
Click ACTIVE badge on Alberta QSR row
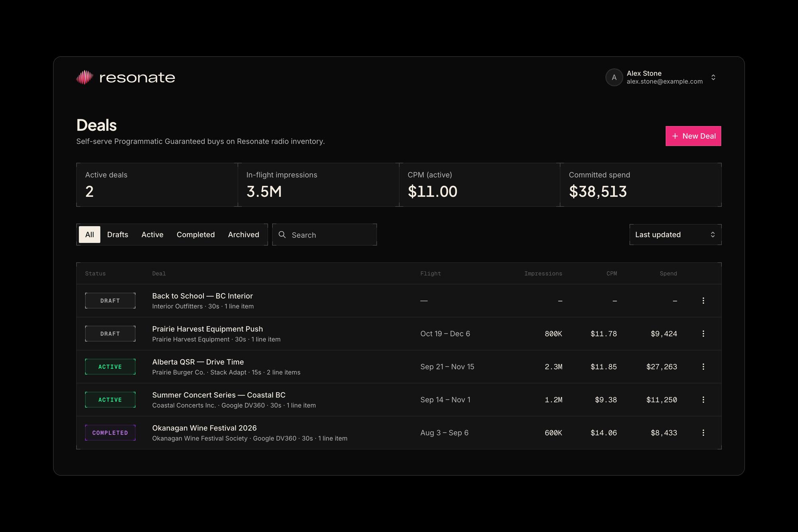[x=110, y=367]
